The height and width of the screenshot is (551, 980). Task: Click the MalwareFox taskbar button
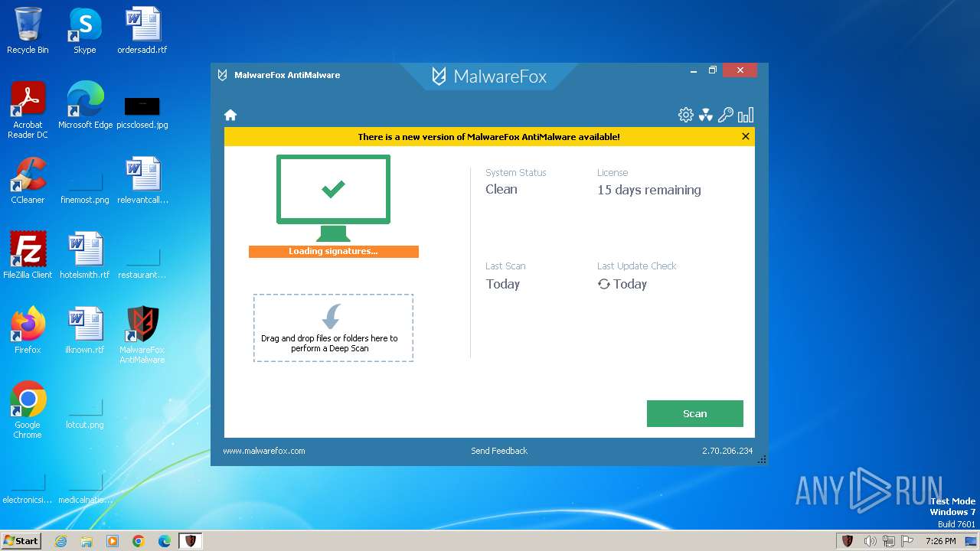coord(191,541)
